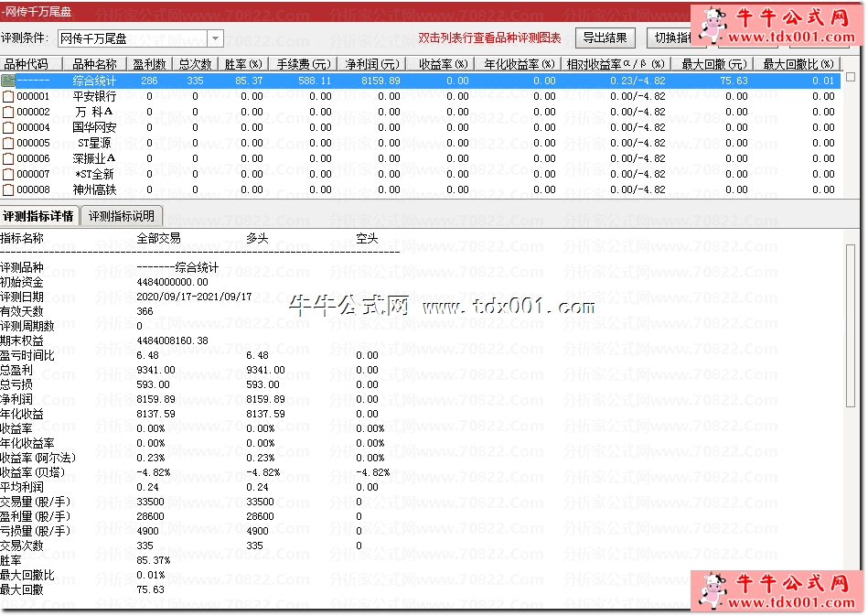Sort by the 胜率(%) column header
This screenshot has width=868, height=616.
tap(243, 64)
